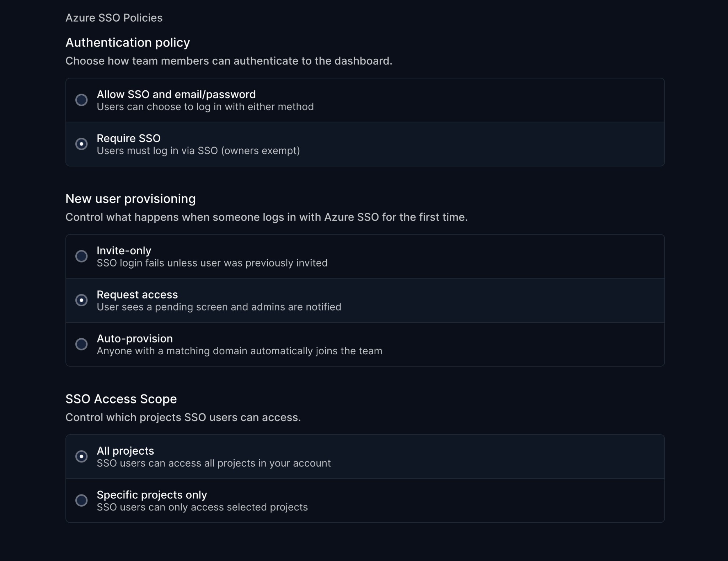Click the Auto-provision description text

tap(240, 351)
